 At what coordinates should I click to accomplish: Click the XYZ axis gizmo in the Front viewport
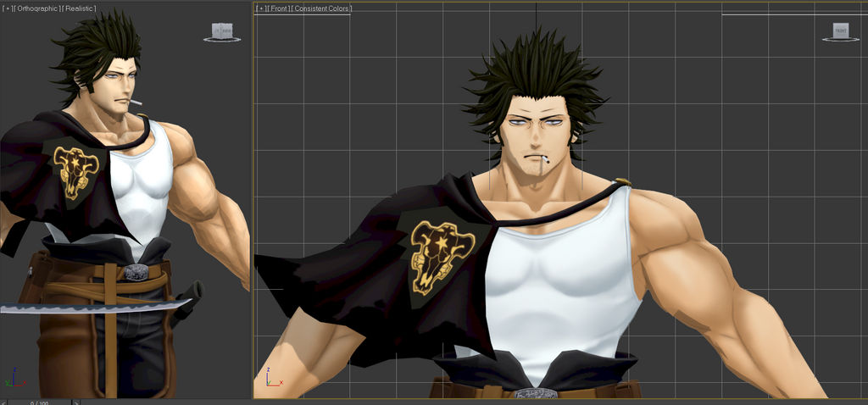[x=268, y=377]
